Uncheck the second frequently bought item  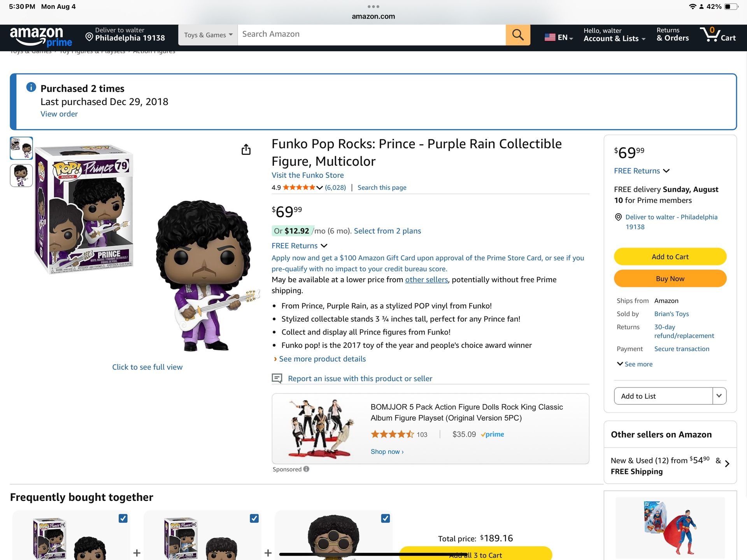(254, 518)
